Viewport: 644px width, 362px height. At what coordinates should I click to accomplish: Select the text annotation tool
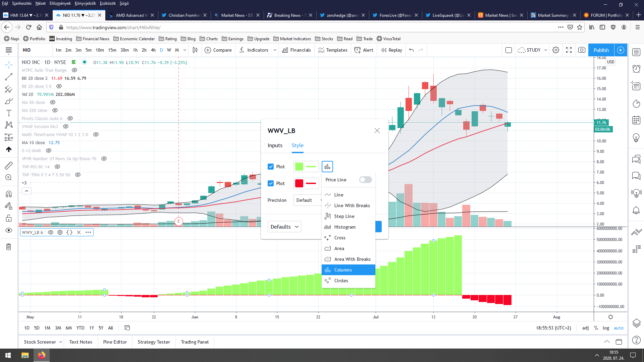[9, 113]
